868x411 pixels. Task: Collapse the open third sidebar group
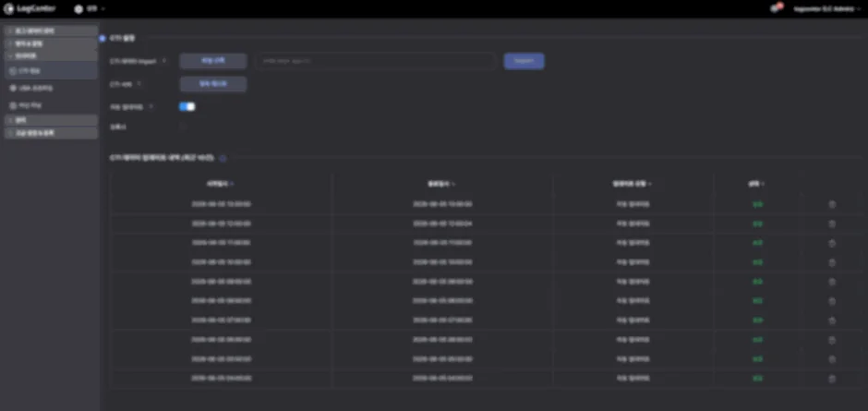(x=51, y=56)
